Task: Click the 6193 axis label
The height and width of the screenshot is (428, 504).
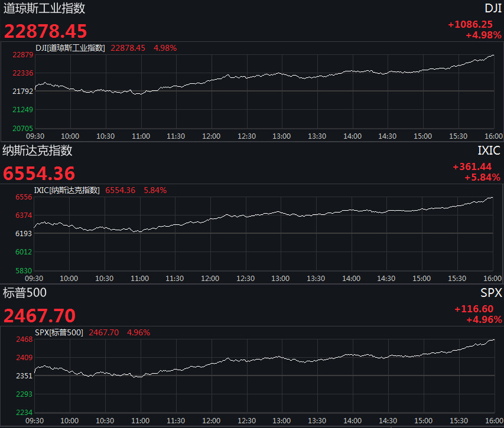Action: 24,234
